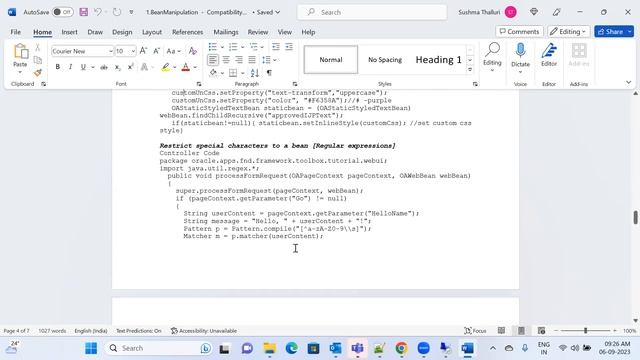Expand the Borders dropdown arrow
This screenshot has width=640, height=360.
tap(242, 73)
